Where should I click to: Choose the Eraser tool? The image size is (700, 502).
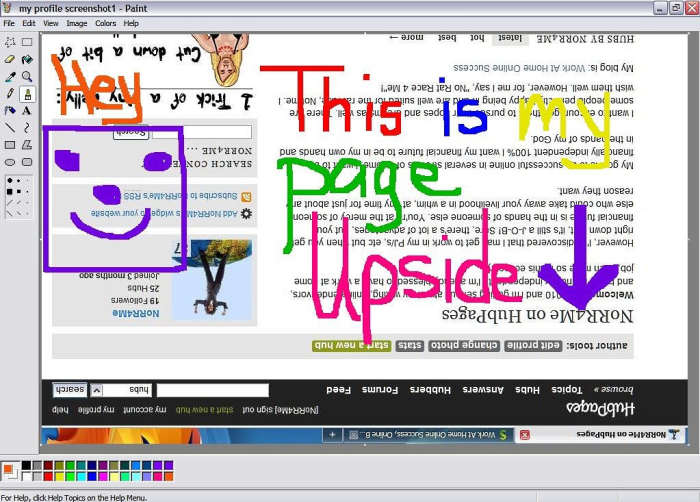coord(10,59)
